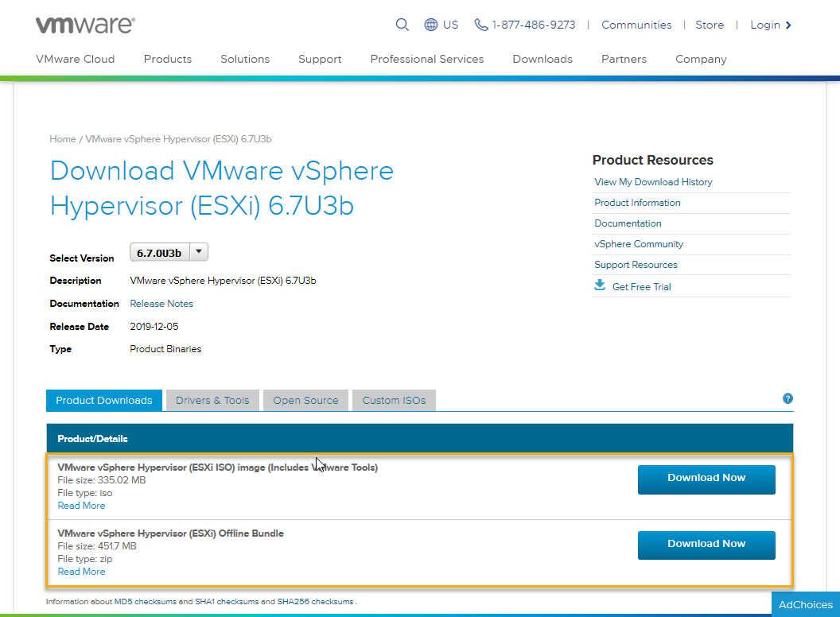Open the Store link
840x617 pixels.
click(710, 25)
